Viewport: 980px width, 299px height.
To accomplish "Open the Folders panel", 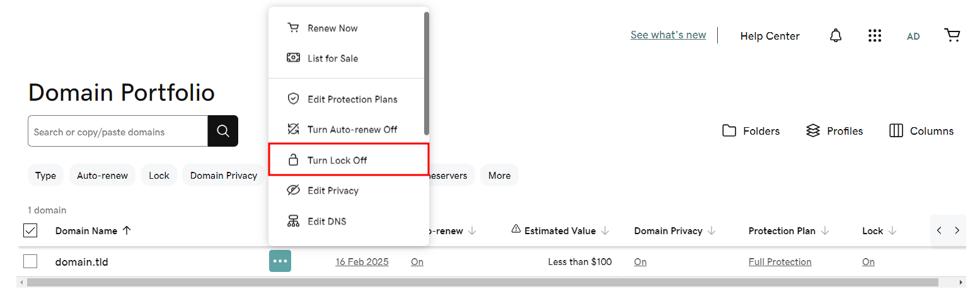I will [x=751, y=131].
